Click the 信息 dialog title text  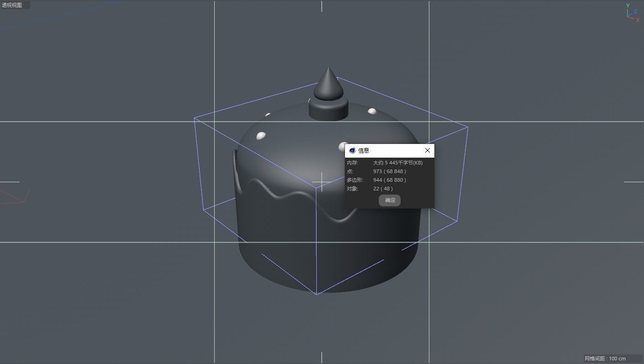[x=364, y=150]
